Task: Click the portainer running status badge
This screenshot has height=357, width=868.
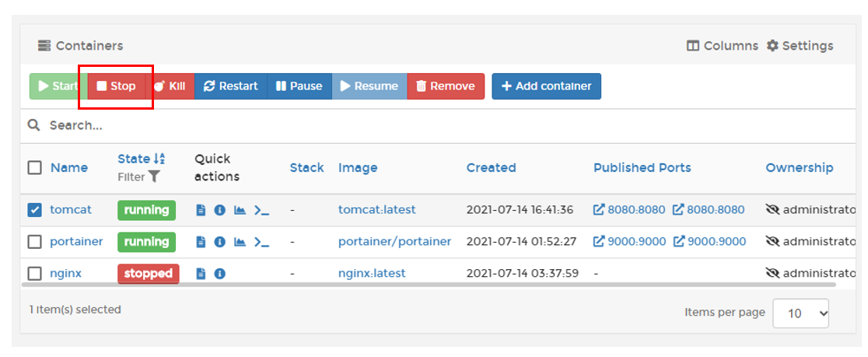Action: [147, 242]
